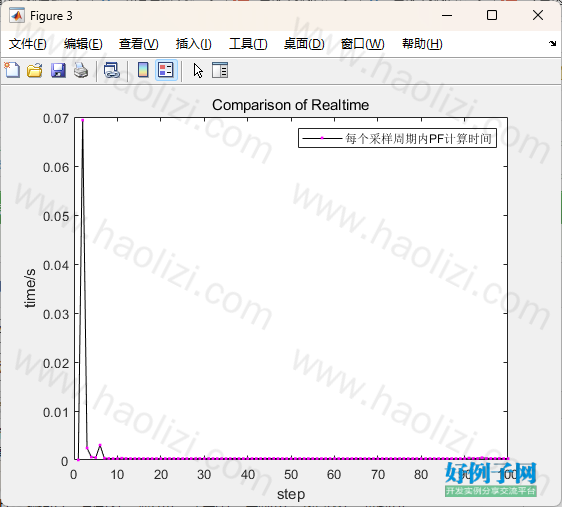The height and width of the screenshot is (507, 562).
Task: Click the Link Plot toolbar icon
Action: click(112, 70)
